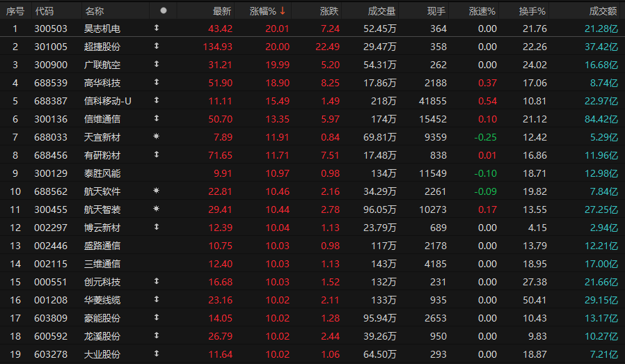Image resolution: width=625 pixels, height=364 pixels.
Task: Select stock name 龙溪股份
Action: (102, 336)
